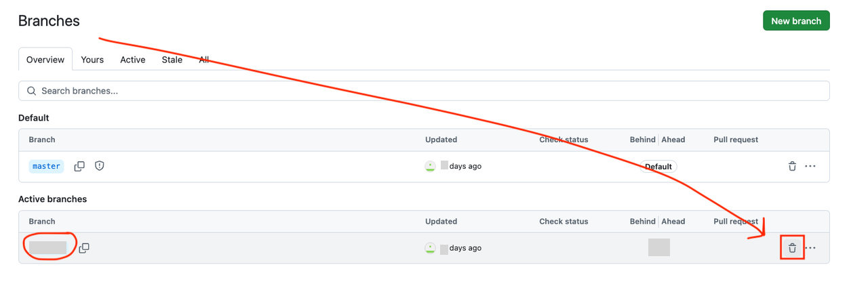Select the Active tab
Image resolution: width=868 pixels, height=288 pixels.
coord(133,60)
